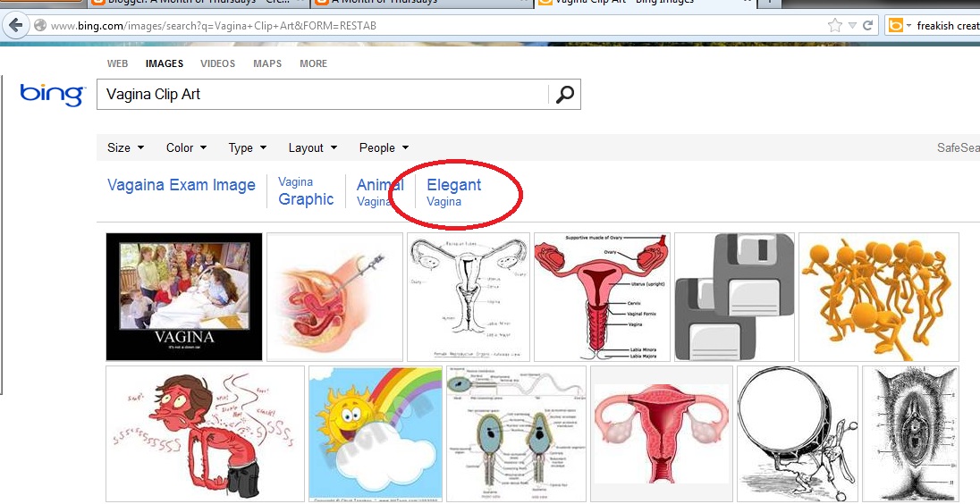The image size is (980, 504).
Task: Open the smiling sun and rainbow thumbnail
Action: (x=376, y=433)
